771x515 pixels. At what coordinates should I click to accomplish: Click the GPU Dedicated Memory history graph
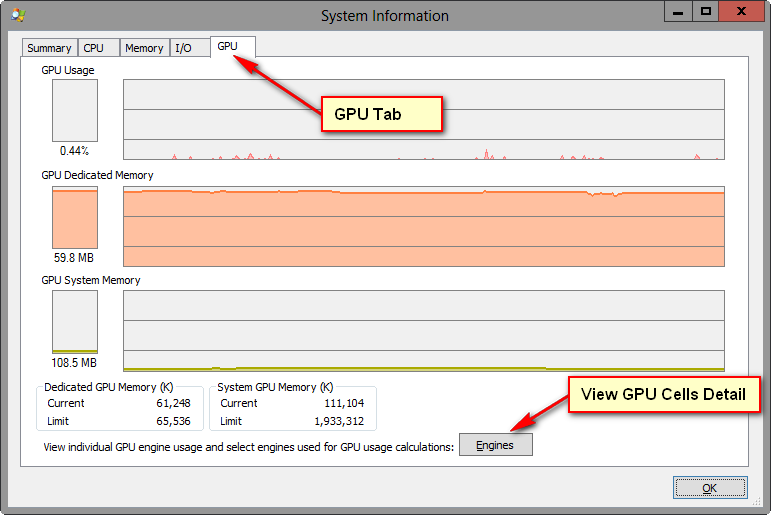click(x=423, y=226)
